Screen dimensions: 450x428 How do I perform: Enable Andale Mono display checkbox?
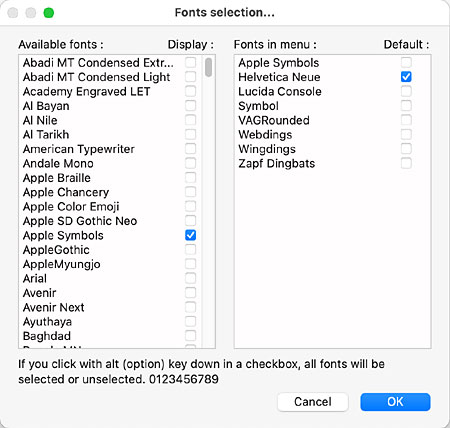click(x=190, y=163)
